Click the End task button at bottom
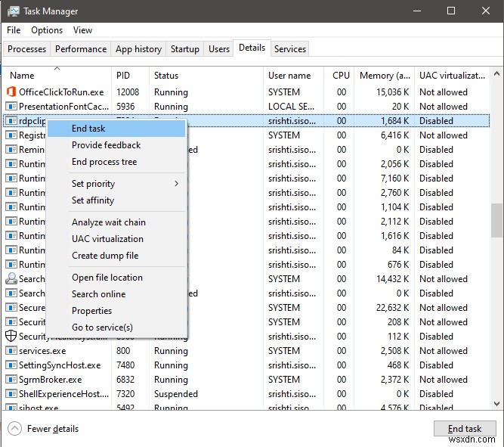 pyautogui.click(x=464, y=429)
